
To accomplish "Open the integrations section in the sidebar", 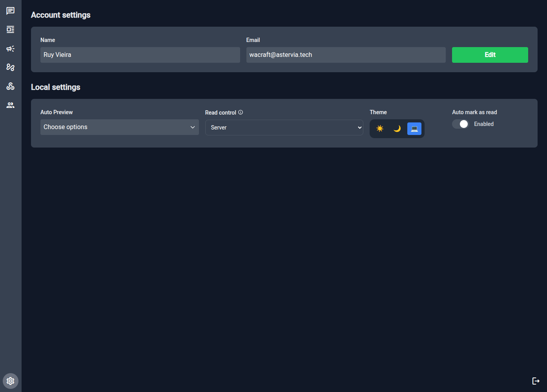I will [10, 86].
